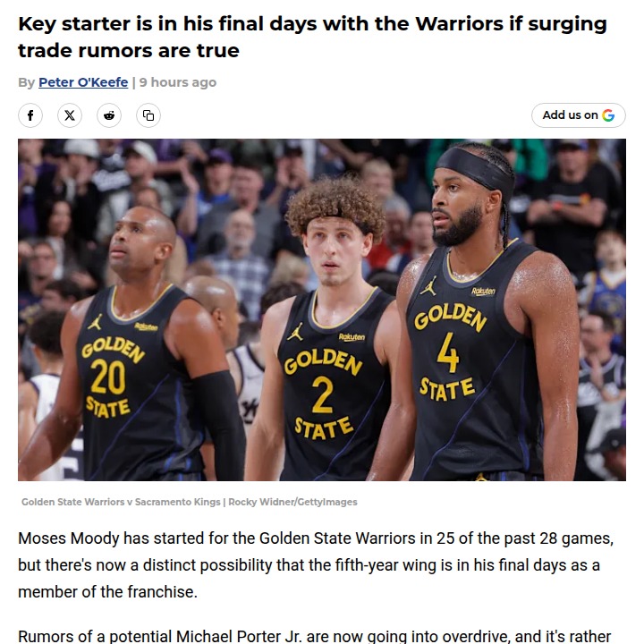Click the Google G logo
This screenshot has width=644, height=644.
pyautogui.click(x=608, y=115)
